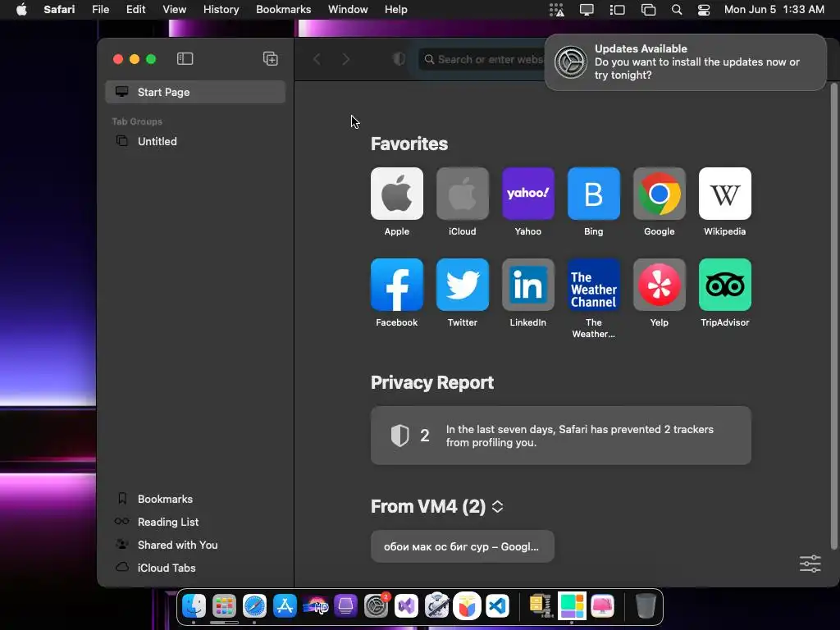Click the Spotlight search icon in menu bar
The image size is (840, 630).
[677, 10]
